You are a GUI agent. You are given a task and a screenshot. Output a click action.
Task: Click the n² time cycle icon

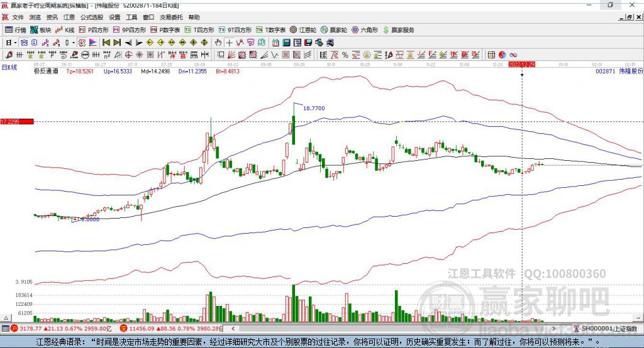[x=107, y=55]
